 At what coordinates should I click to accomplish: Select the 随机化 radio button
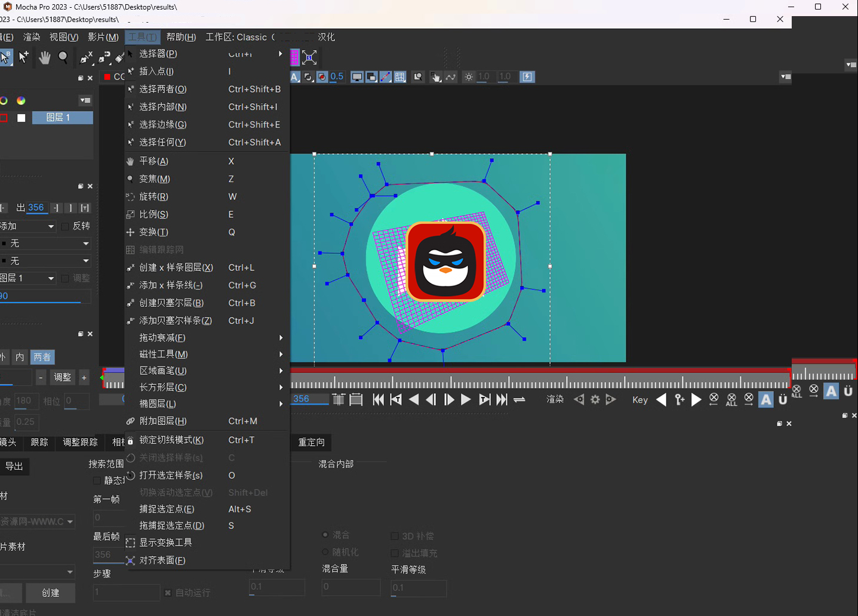[325, 552]
